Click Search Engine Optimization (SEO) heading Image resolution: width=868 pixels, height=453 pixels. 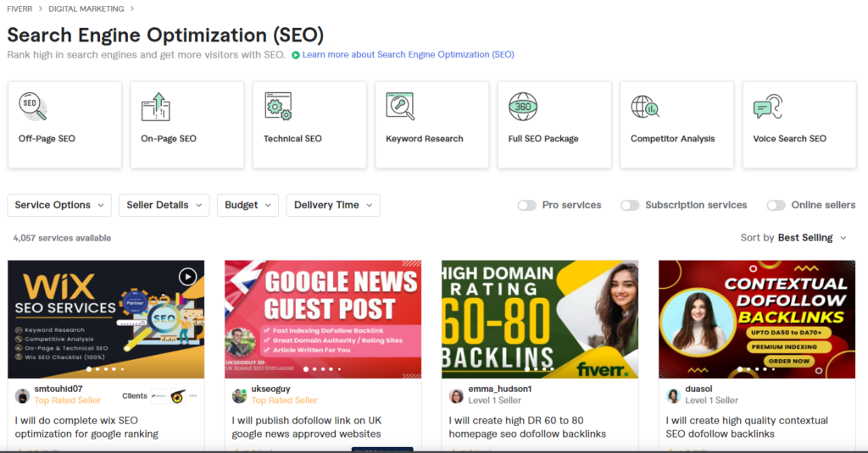coord(165,35)
